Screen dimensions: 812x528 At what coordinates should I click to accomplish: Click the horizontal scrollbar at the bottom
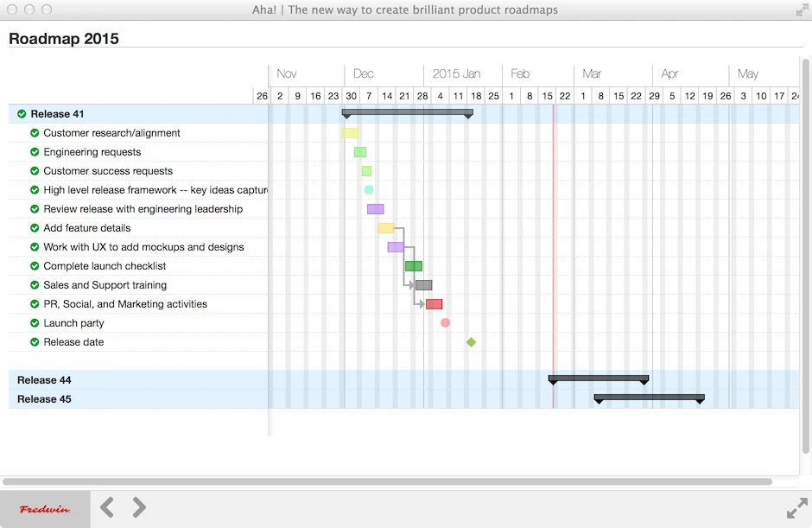(x=387, y=482)
